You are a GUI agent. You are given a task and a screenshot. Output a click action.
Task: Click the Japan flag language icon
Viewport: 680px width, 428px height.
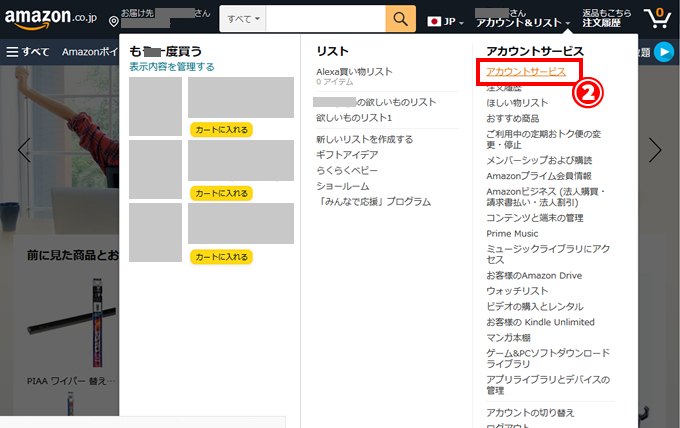coord(434,21)
